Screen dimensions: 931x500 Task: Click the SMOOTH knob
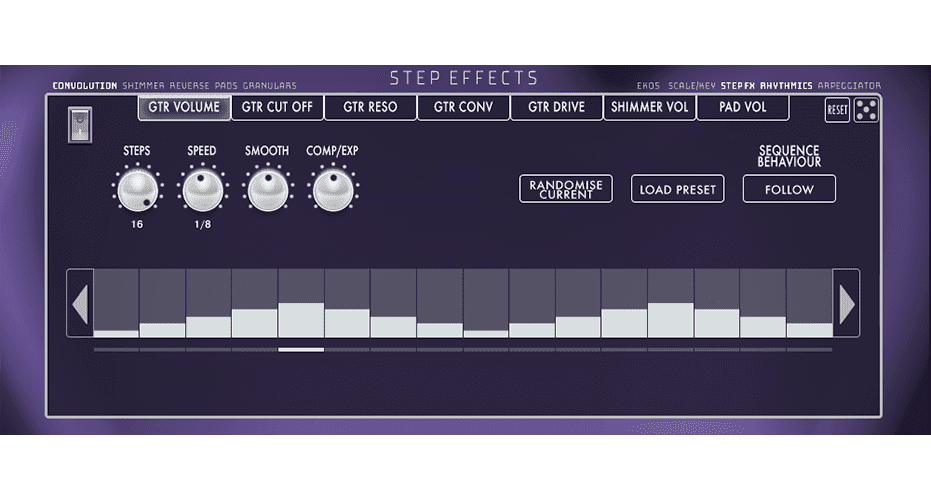click(268, 190)
